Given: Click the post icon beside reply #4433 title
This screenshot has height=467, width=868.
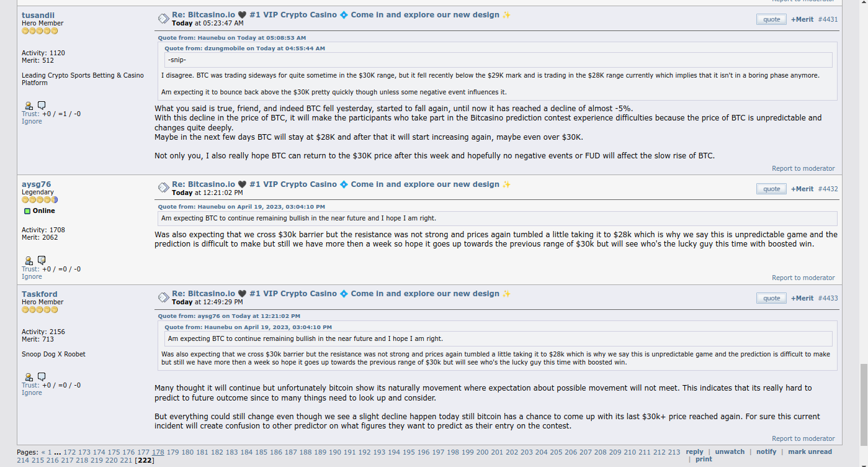Looking at the screenshot, I should [x=163, y=297].
